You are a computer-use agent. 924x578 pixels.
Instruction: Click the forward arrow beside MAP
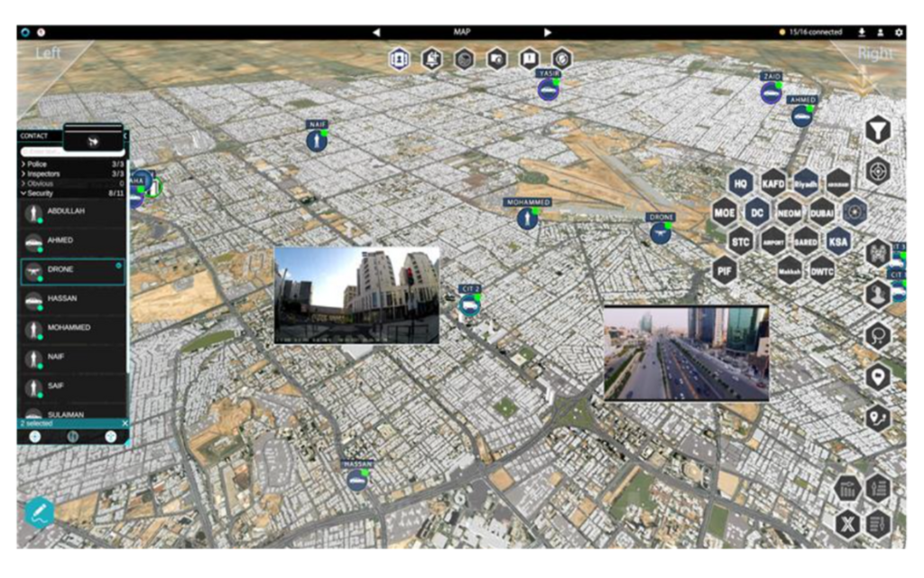[x=549, y=32]
